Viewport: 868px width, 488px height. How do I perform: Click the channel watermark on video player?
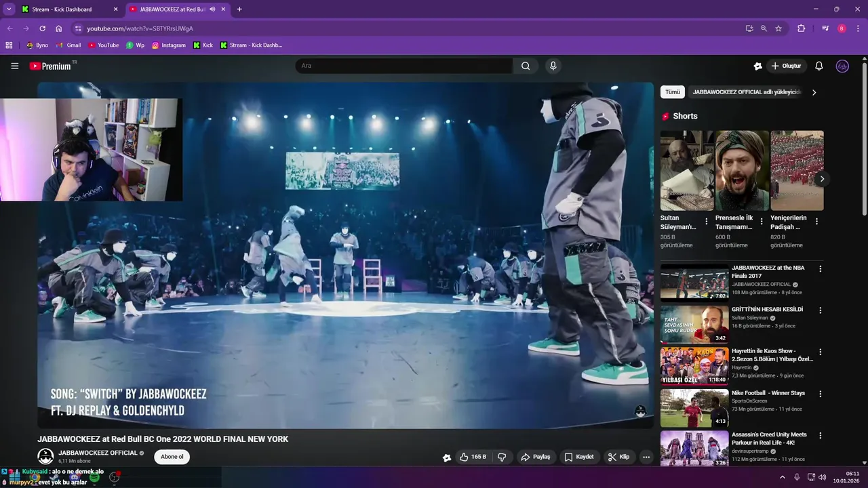tap(640, 411)
